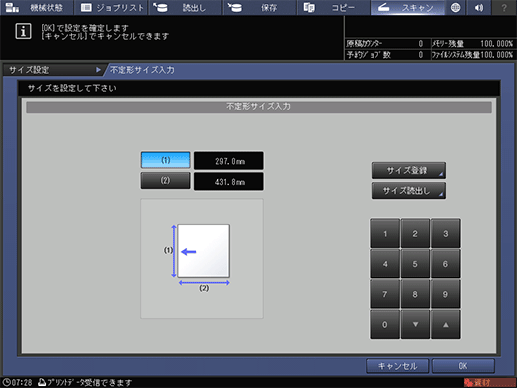Switch to the ジョブリスト tab
The width and height of the screenshot is (517, 388).
(111, 8)
